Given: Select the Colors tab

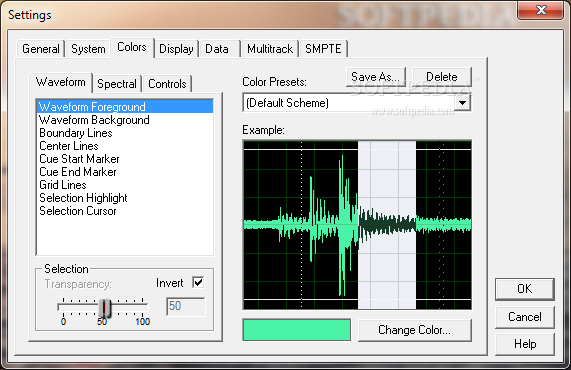Looking at the screenshot, I should pyautogui.click(x=132, y=47).
